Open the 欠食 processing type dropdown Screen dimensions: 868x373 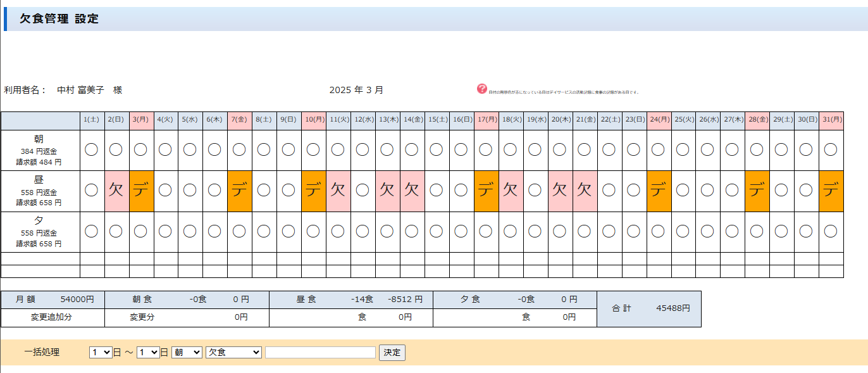[x=233, y=352]
